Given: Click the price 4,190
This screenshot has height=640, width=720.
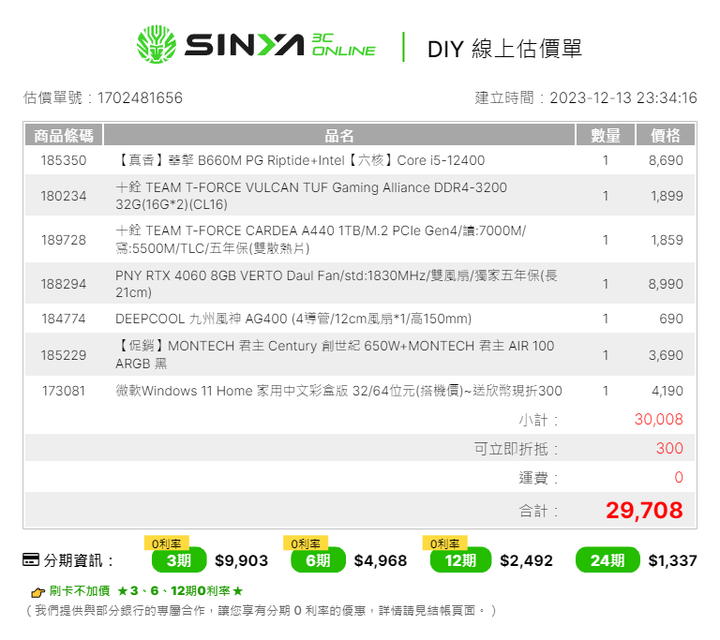Looking at the screenshot, I should (667, 391).
